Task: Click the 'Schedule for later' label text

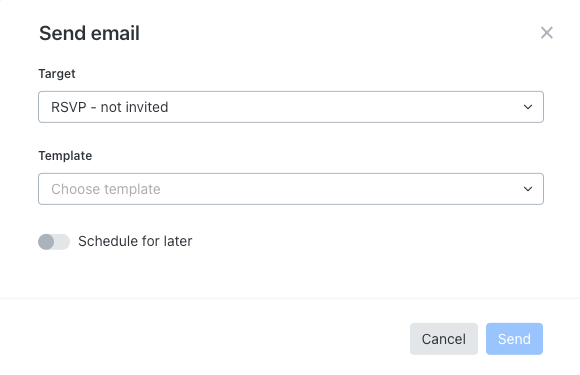Action: click(135, 241)
